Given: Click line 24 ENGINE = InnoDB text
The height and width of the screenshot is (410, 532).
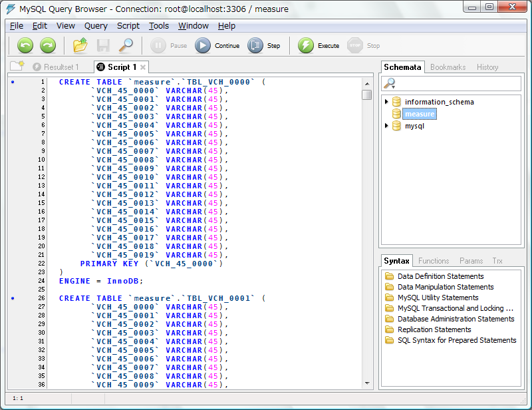Looking at the screenshot, I should click(x=101, y=281).
